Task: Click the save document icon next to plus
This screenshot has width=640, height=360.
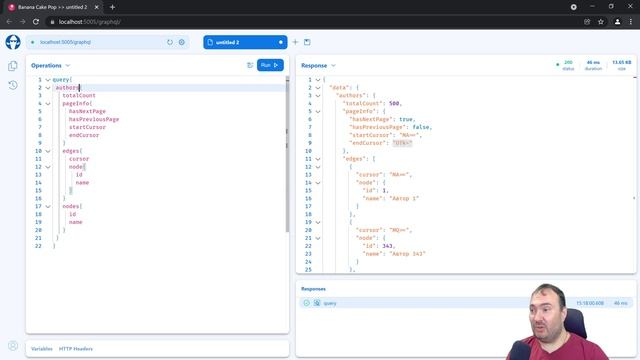Action: tap(307, 42)
